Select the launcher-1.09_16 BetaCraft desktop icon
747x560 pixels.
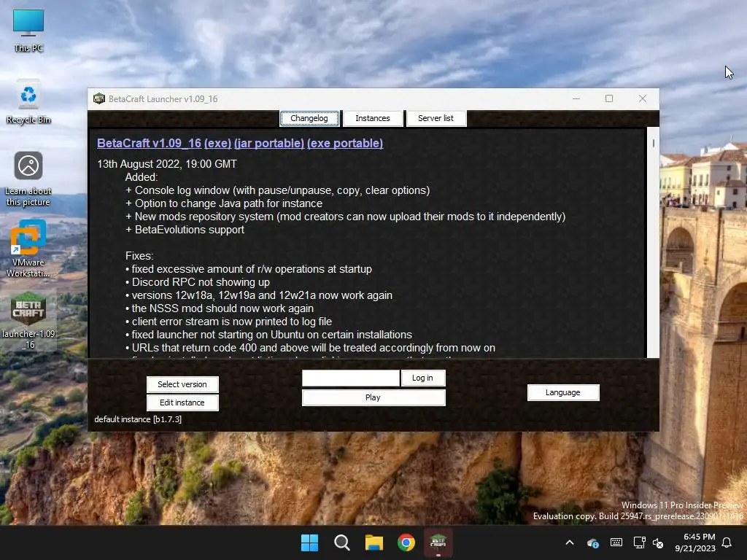coord(28,321)
